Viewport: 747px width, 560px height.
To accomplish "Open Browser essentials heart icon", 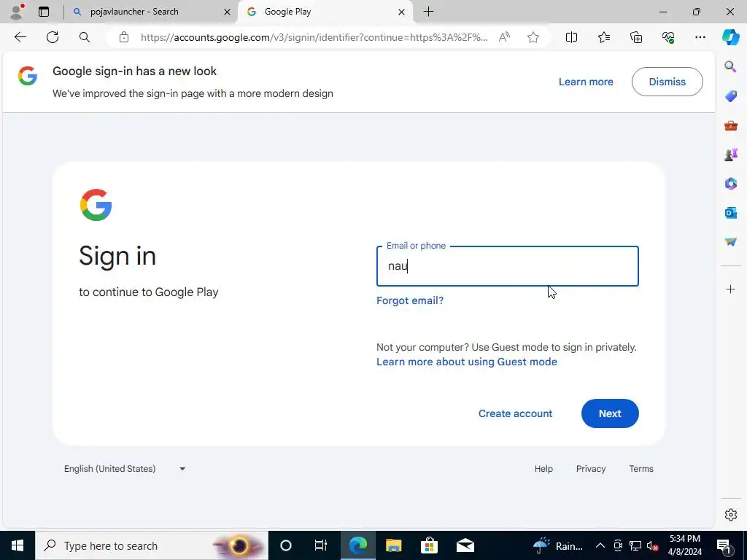I will (x=668, y=37).
